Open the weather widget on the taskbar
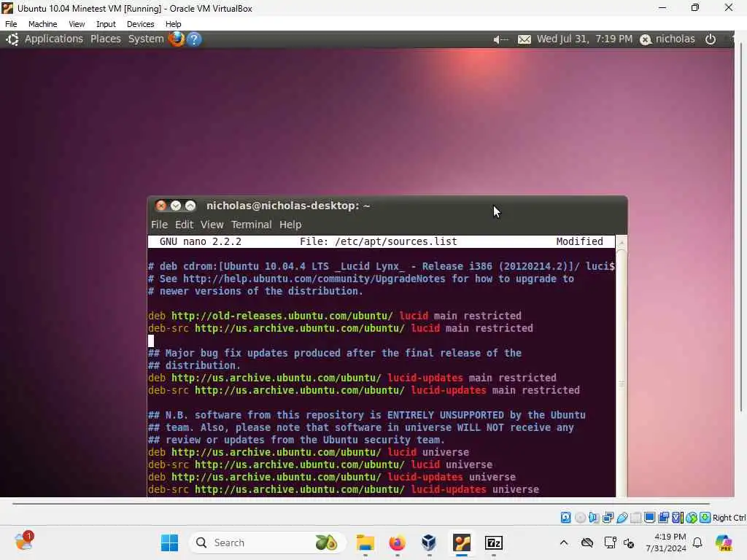 point(24,542)
